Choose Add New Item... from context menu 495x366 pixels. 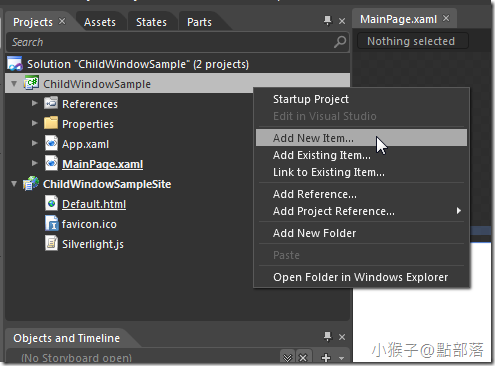point(361,138)
